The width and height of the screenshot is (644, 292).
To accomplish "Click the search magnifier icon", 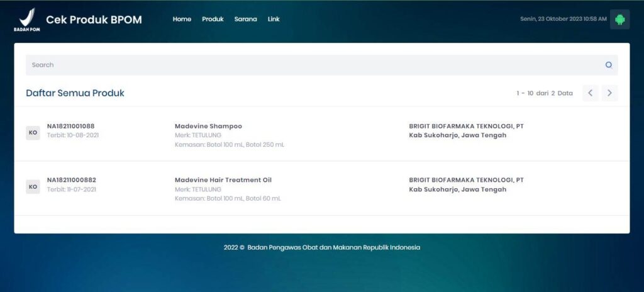I will click(x=609, y=65).
